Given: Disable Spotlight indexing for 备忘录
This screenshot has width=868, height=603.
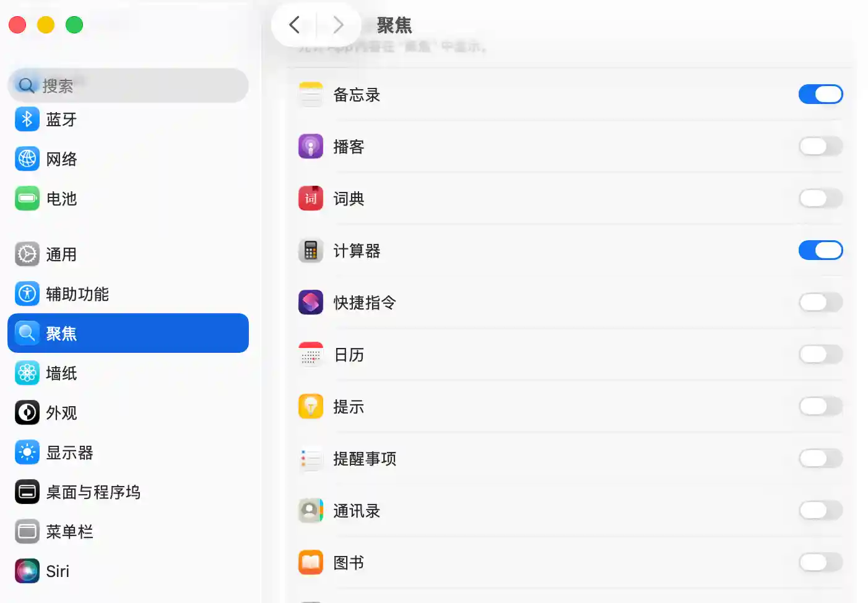Looking at the screenshot, I should coord(820,94).
